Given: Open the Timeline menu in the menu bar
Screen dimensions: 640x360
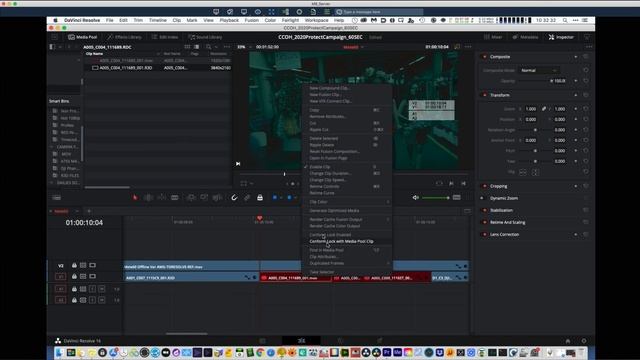Looking at the screenshot, I should coord(158,20).
